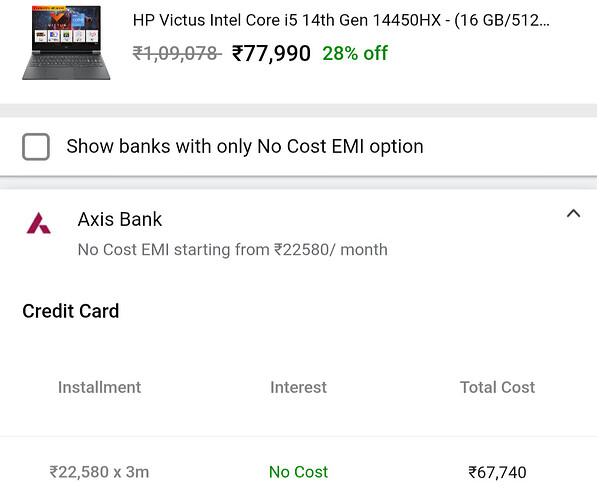Click the Total Cost column header
Image resolution: width=597 pixels, height=500 pixels.
tap(497, 387)
